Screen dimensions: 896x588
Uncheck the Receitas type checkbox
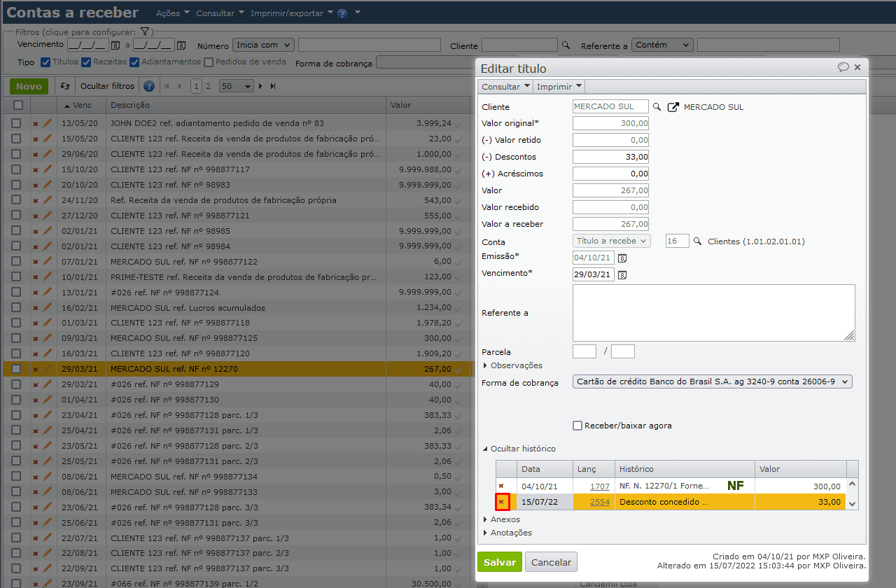86,62
